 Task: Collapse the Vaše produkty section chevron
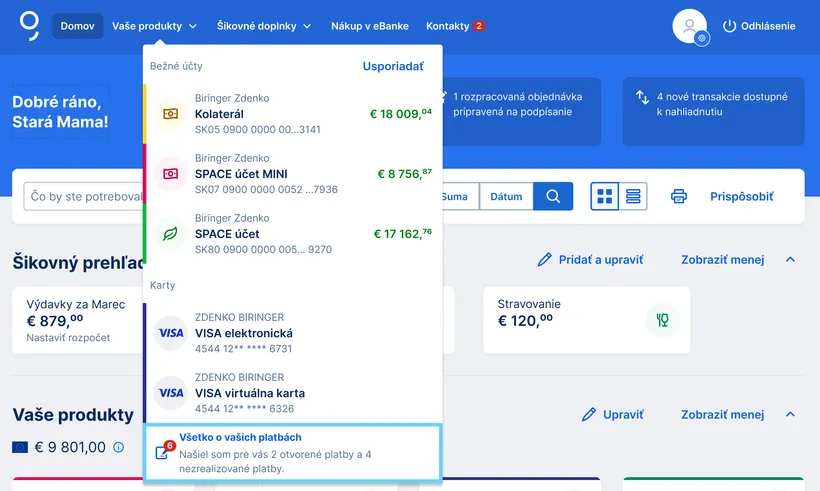click(x=790, y=414)
